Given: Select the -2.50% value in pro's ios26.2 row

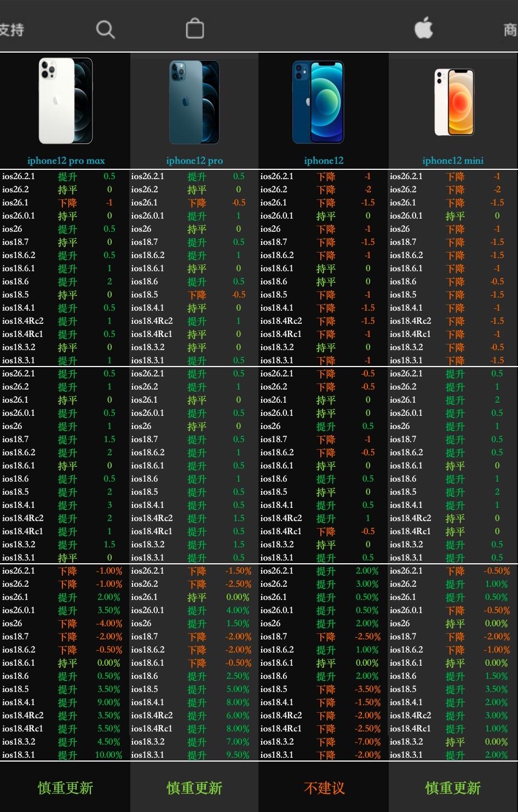Looking at the screenshot, I should click(x=238, y=584).
